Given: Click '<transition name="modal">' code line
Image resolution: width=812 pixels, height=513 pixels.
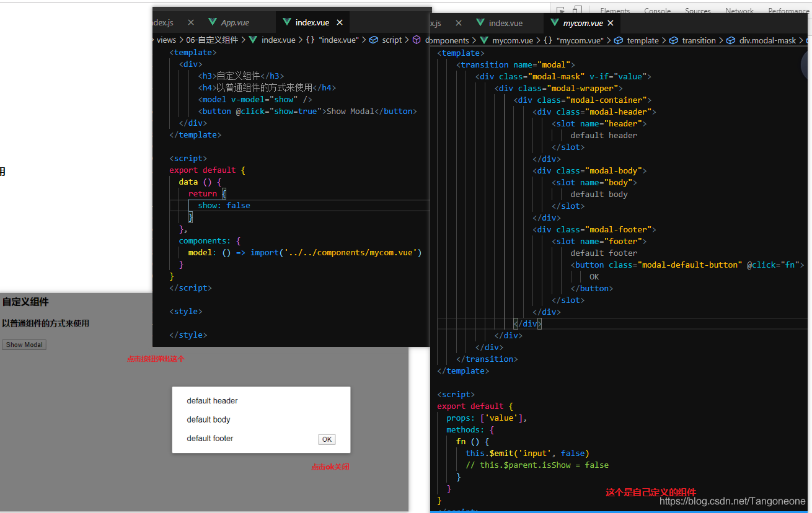Looking at the screenshot, I should [x=516, y=64].
